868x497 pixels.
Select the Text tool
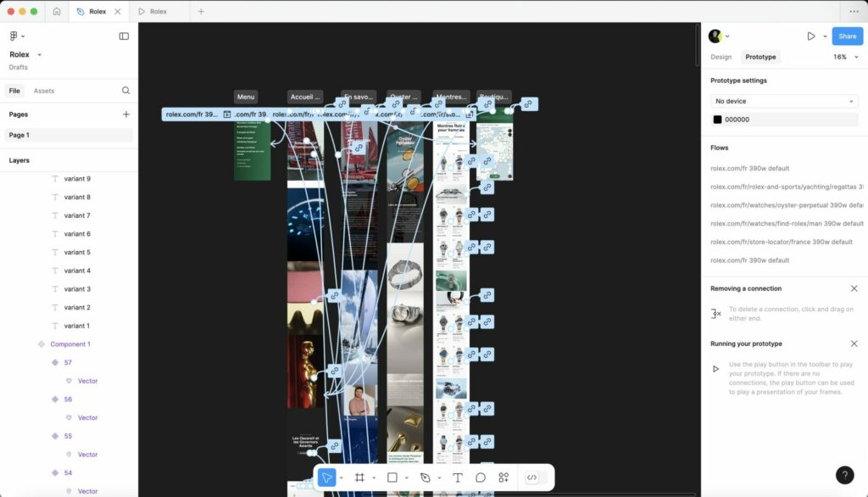[x=457, y=477]
